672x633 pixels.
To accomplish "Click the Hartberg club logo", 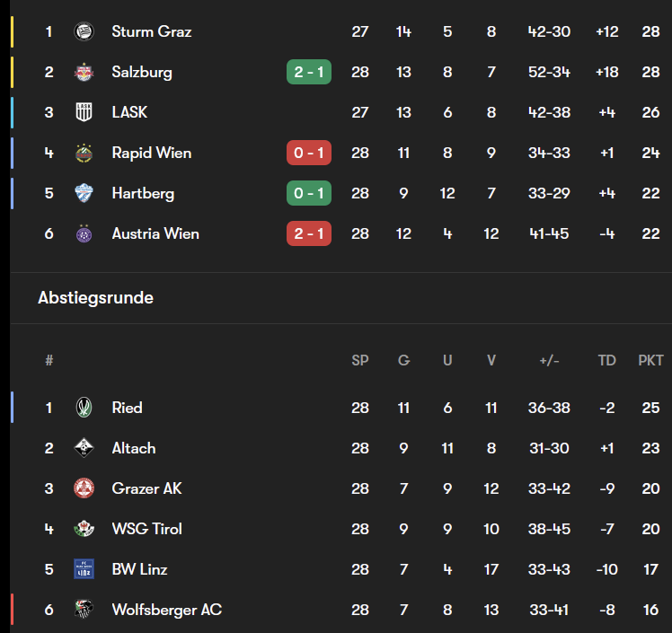I will (x=84, y=193).
